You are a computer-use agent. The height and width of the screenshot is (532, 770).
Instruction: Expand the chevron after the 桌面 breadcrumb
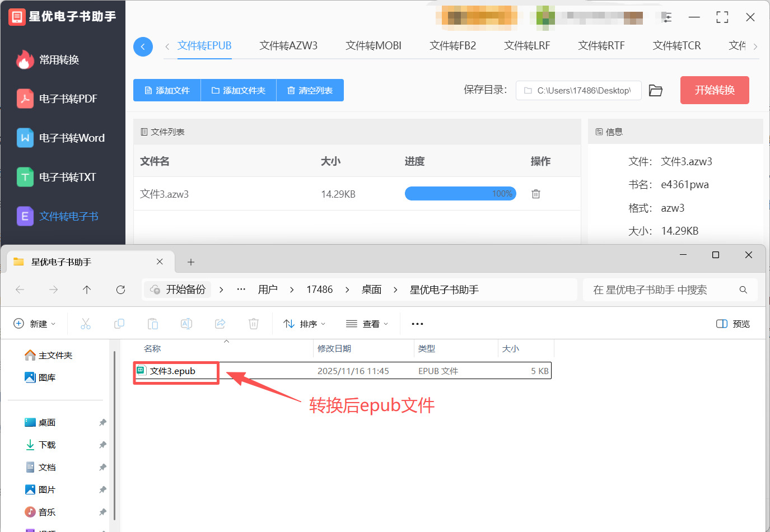click(x=395, y=290)
